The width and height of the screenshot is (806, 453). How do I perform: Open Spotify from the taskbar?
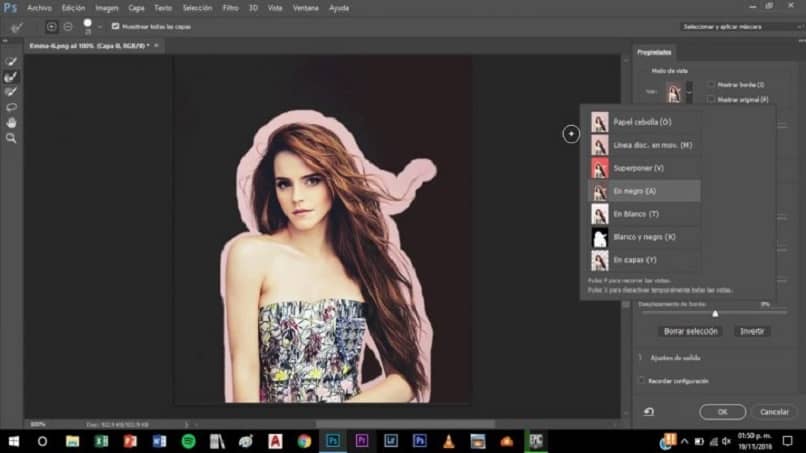(188, 441)
